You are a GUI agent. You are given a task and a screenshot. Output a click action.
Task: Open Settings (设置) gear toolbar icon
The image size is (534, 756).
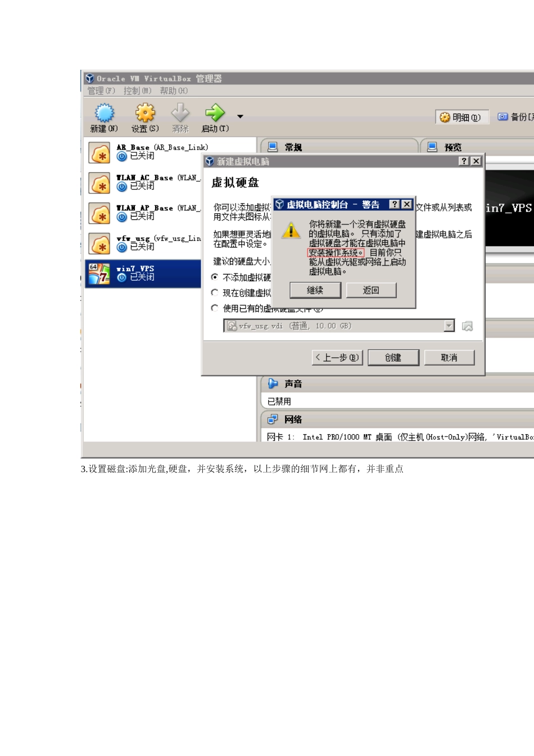145,113
